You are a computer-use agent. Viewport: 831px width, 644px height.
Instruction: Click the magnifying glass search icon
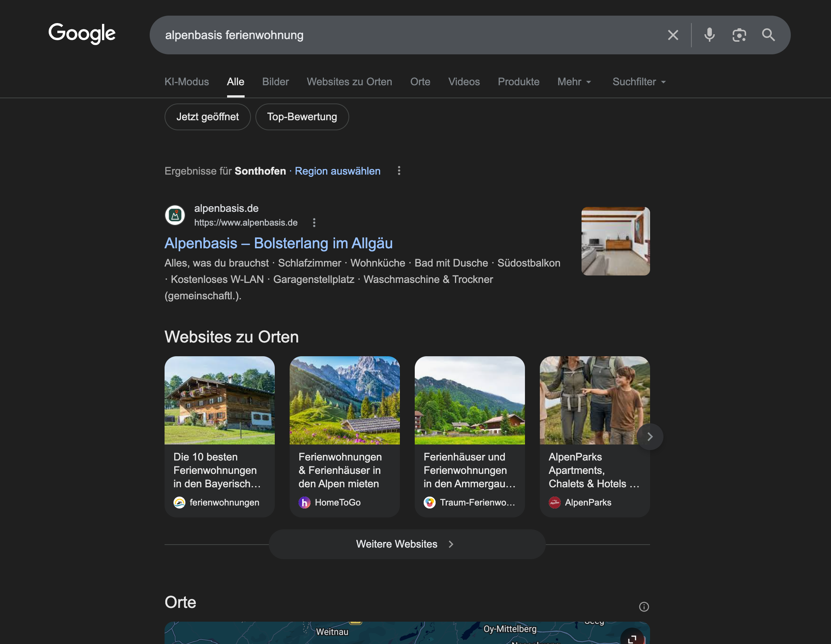pyautogui.click(x=768, y=35)
